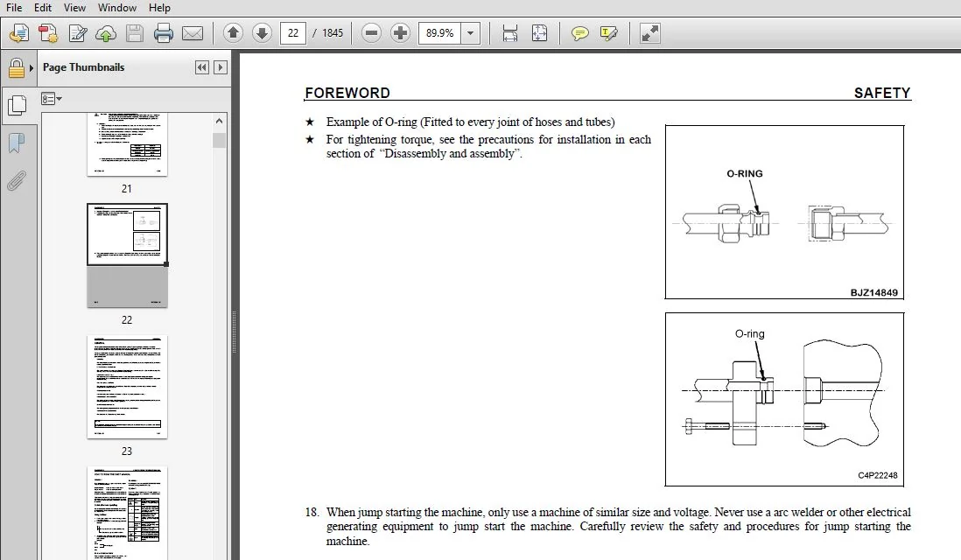
Task: Click the O-ring label in lower diagram
Action: click(749, 334)
